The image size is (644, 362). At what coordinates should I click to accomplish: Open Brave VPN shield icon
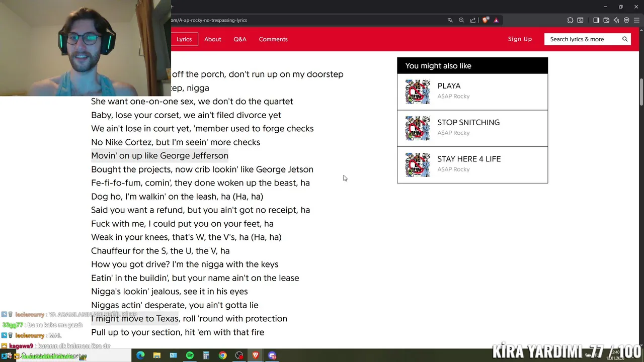[626, 20]
